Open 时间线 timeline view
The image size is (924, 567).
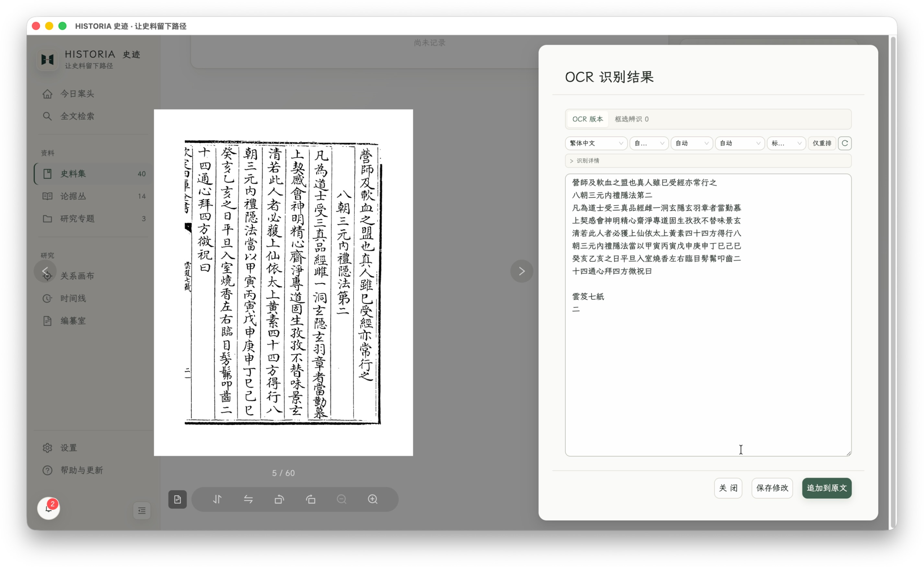pyautogui.click(x=93, y=298)
